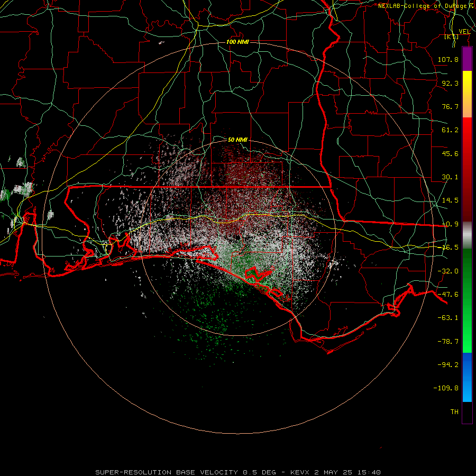Click the 50 NMI range ring label
The width and height of the screenshot is (476, 476).
click(x=237, y=140)
